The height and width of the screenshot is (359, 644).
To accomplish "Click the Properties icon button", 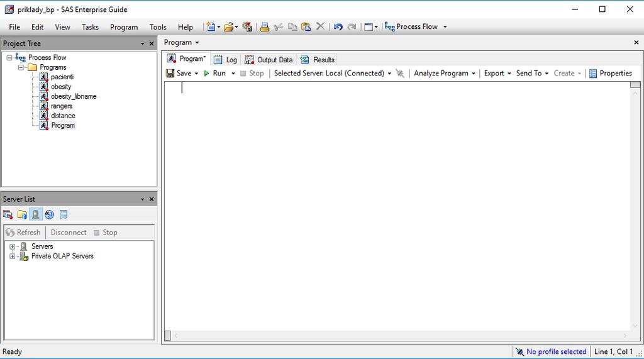I will [x=593, y=73].
